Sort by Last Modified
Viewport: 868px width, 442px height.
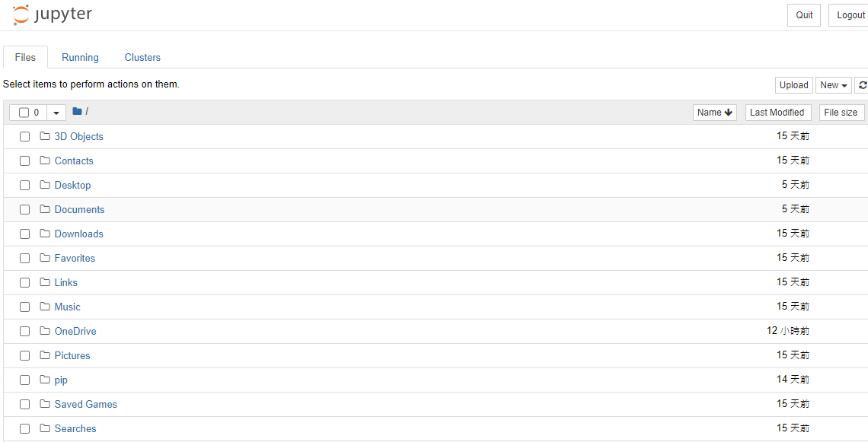777,113
